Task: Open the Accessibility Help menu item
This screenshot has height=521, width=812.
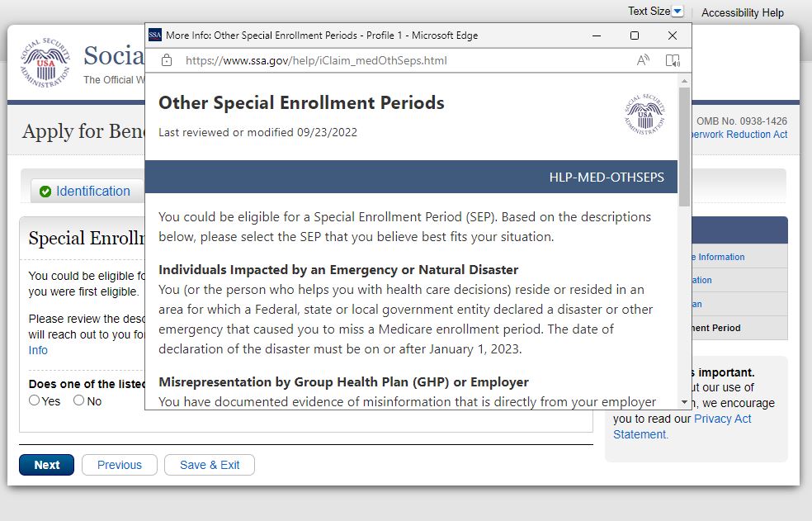Action: click(742, 12)
